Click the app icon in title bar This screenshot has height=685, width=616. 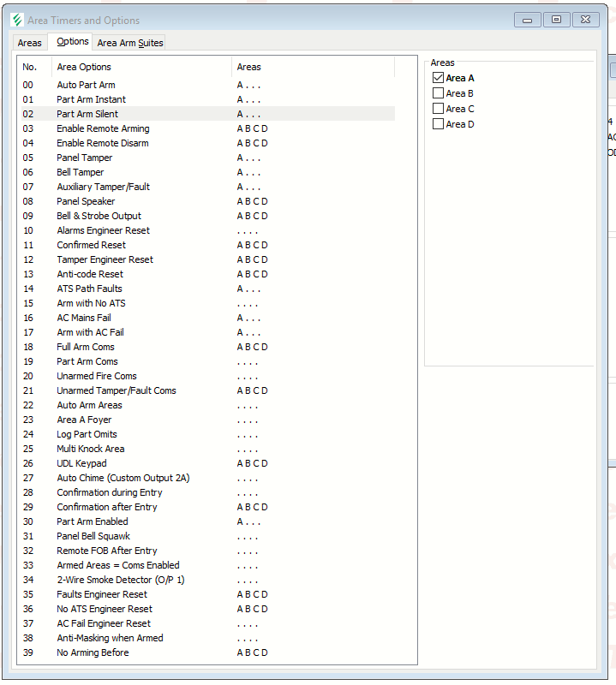tap(17, 20)
